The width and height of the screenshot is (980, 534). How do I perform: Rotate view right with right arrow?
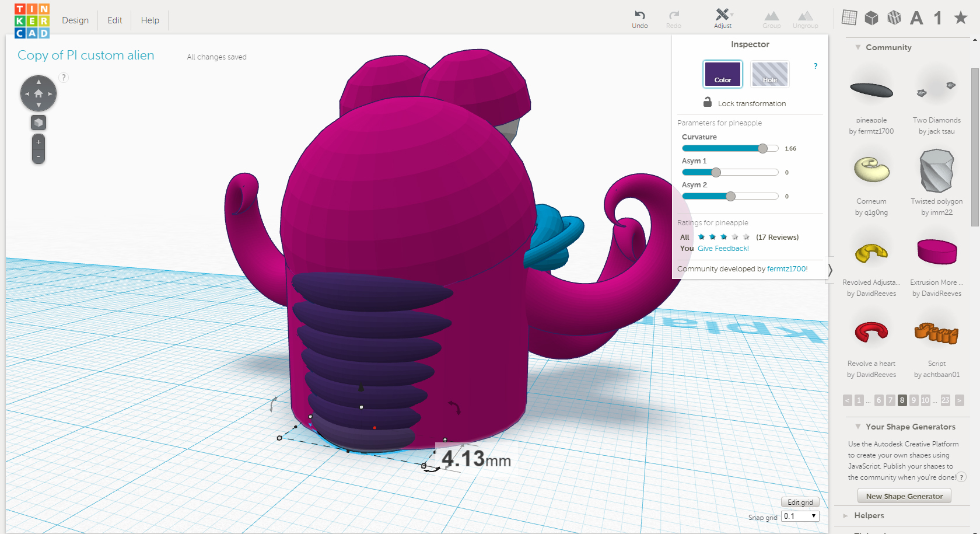50,93
